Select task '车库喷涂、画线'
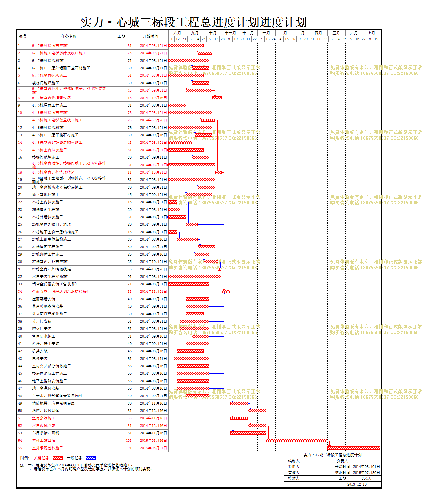 [x=45, y=433]
